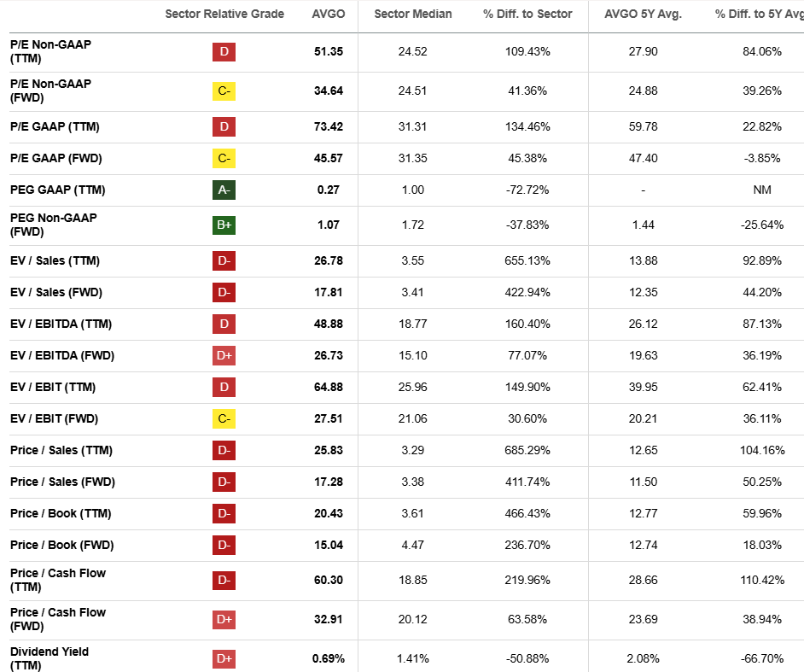The image size is (804, 672).
Task: Click the EV / EBIT (TTM) row label
Action: pyautogui.click(x=52, y=387)
